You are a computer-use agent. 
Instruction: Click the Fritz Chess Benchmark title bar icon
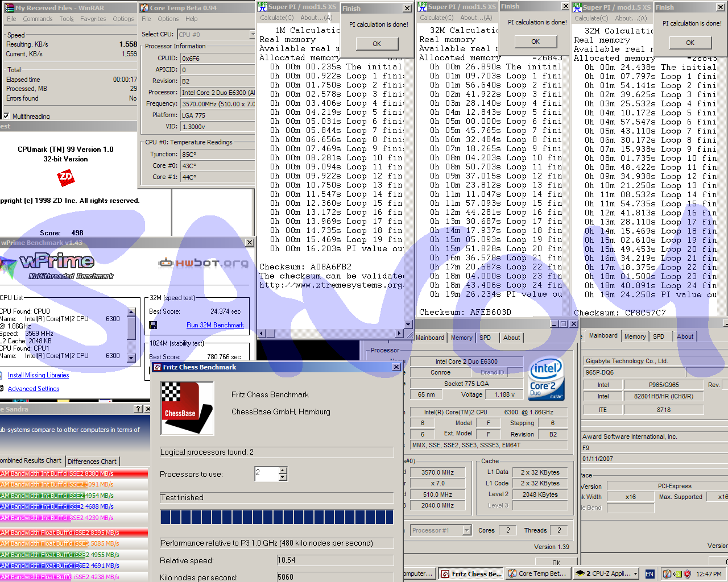[x=157, y=367]
